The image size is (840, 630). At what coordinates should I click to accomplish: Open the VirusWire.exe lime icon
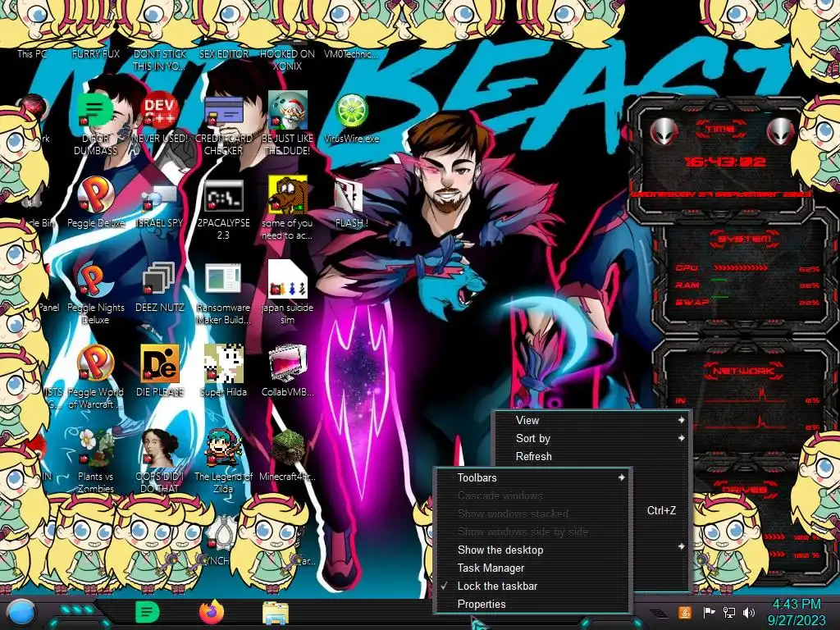pyautogui.click(x=351, y=111)
